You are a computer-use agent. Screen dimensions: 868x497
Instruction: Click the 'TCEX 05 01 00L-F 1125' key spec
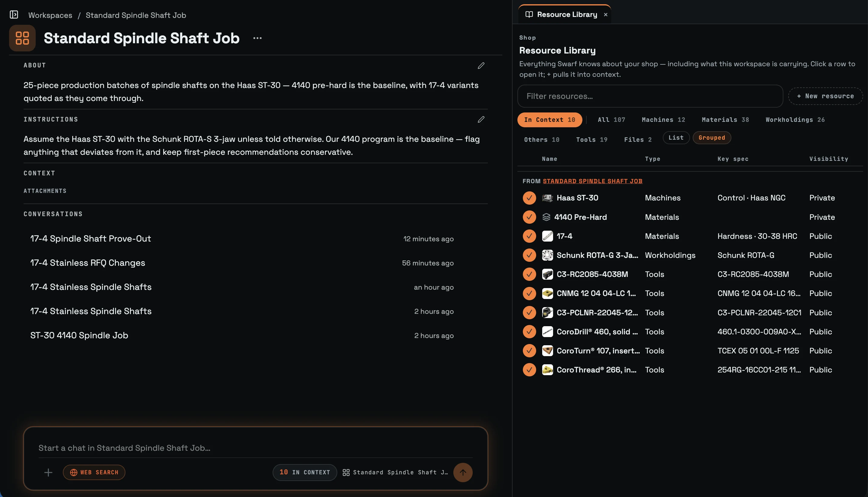[758, 351]
